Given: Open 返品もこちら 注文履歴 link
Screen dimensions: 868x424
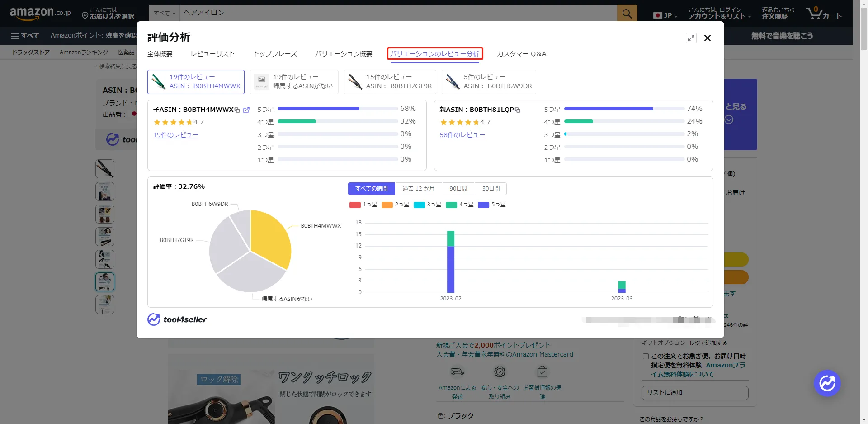Looking at the screenshot, I should coord(778,13).
